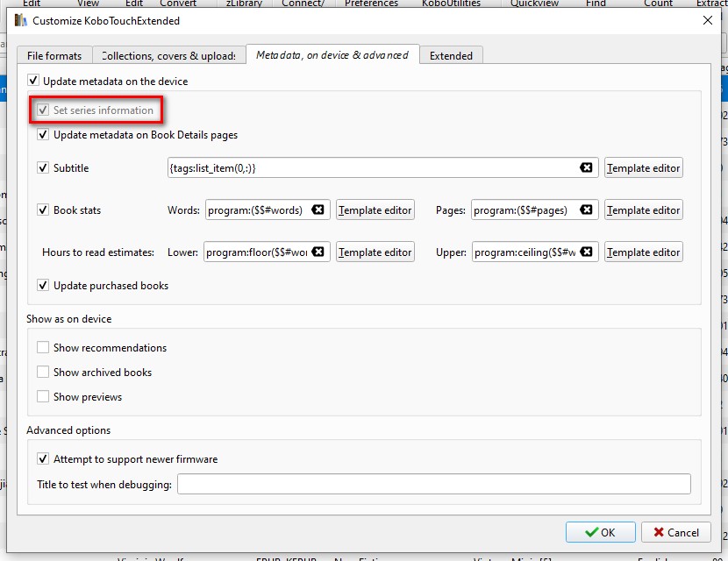Cancel the customization dialog
The width and height of the screenshot is (728, 561).
coord(676,532)
